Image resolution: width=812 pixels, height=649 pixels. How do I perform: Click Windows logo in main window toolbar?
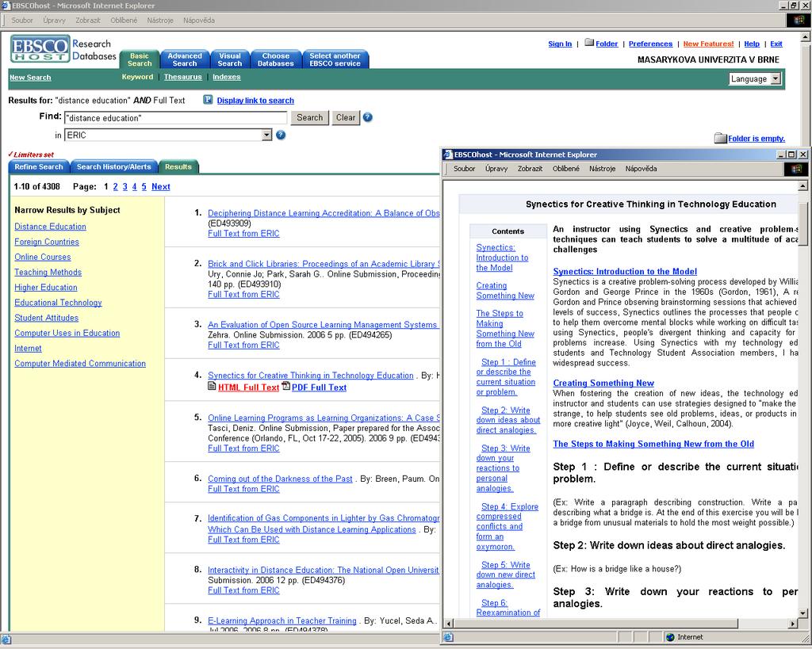coord(799,20)
